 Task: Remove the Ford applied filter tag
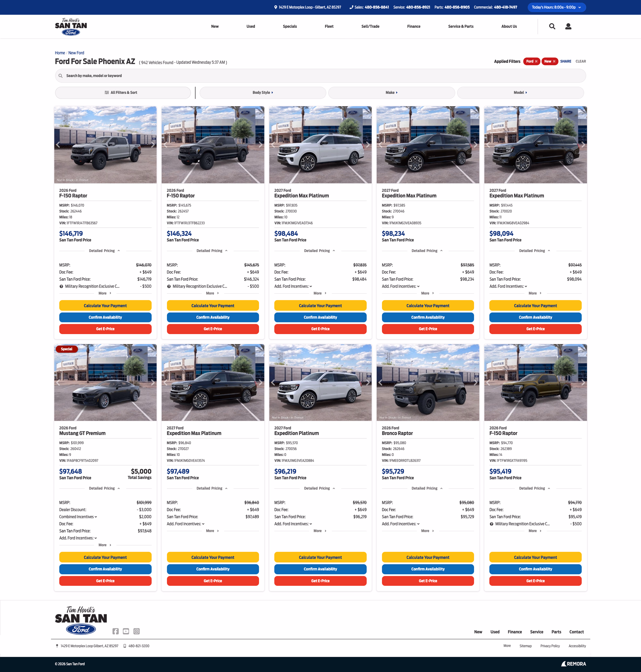(x=536, y=61)
